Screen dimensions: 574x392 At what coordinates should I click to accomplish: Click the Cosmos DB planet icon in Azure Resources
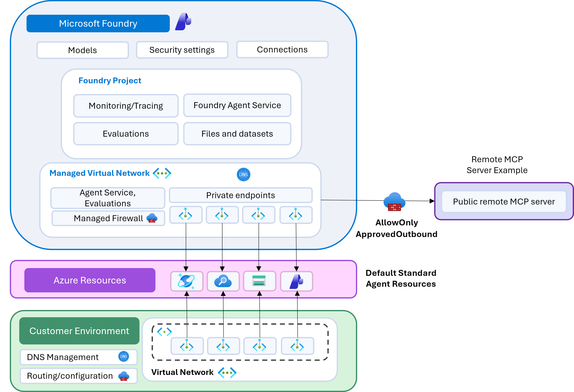(x=186, y=281)
